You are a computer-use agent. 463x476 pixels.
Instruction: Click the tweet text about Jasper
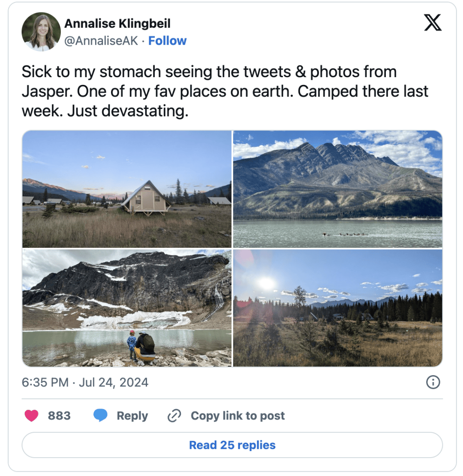coord(225,91)
